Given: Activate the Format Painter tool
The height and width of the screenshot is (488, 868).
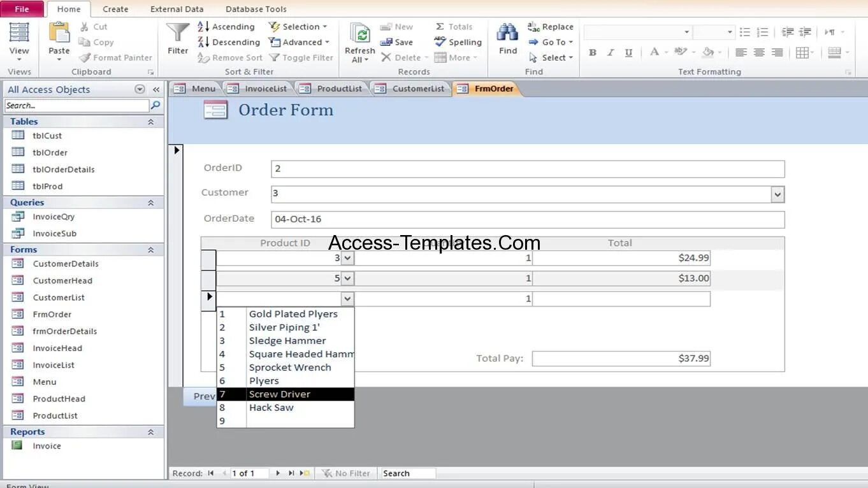Looking at the screenshot, I should point(115,57).
